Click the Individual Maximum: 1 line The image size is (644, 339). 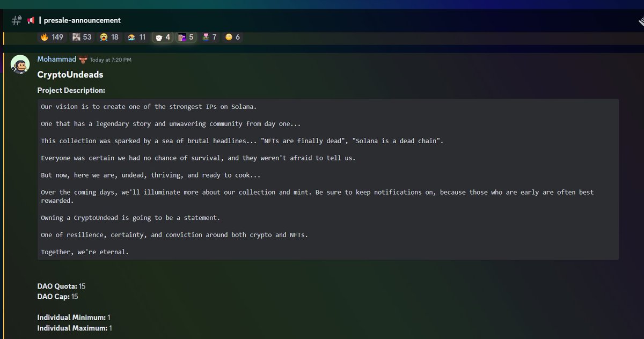[75, 328]
